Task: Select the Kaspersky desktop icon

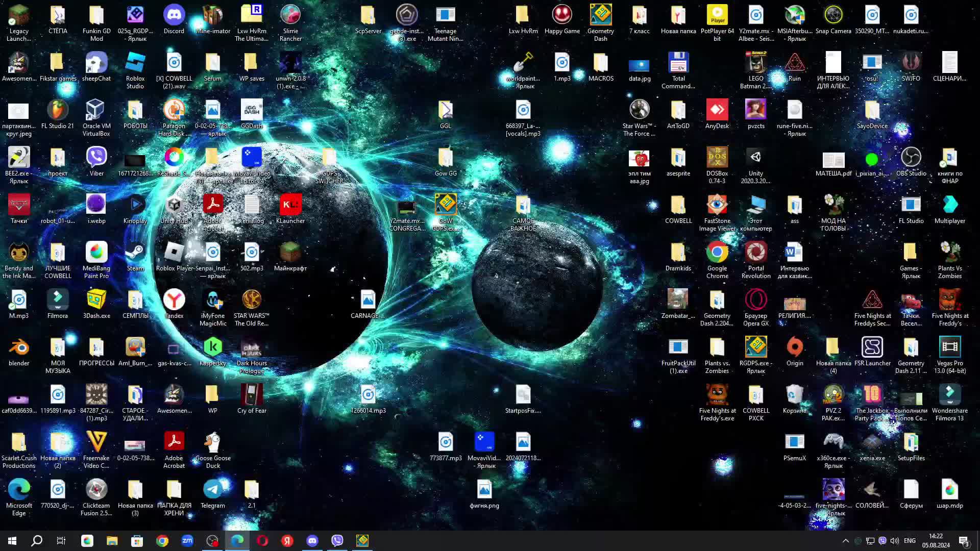Action: tap(212, 348)
